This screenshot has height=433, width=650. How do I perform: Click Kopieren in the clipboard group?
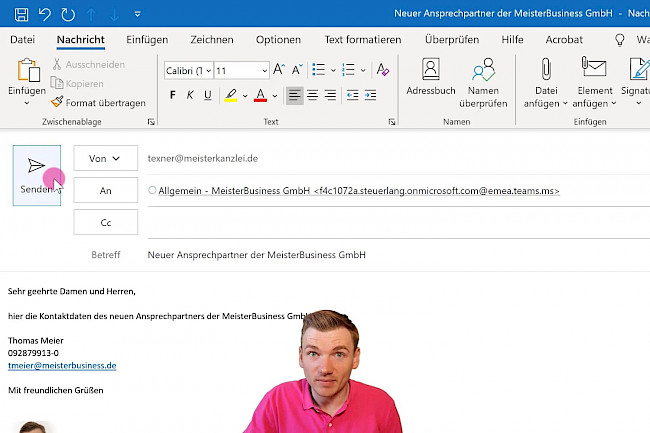point(77,83)
